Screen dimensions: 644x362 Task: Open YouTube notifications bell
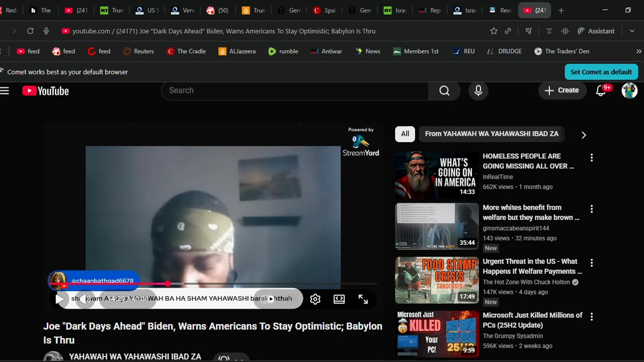[x=601, y=90]
